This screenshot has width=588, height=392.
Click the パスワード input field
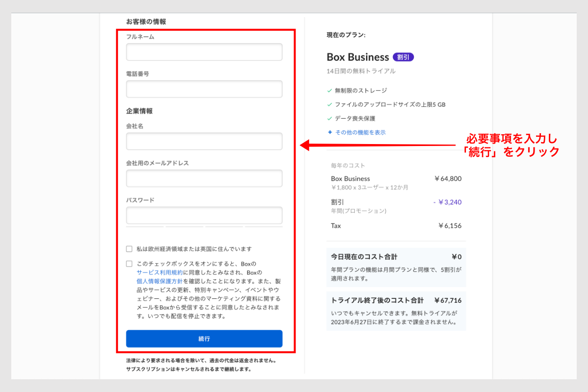coord(204,215)
